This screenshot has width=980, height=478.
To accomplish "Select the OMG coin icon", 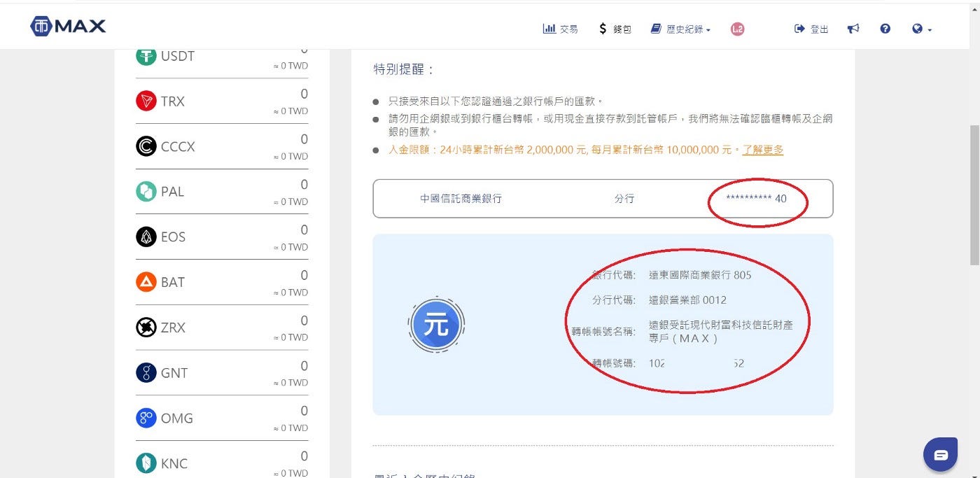I will click(146, 418).
